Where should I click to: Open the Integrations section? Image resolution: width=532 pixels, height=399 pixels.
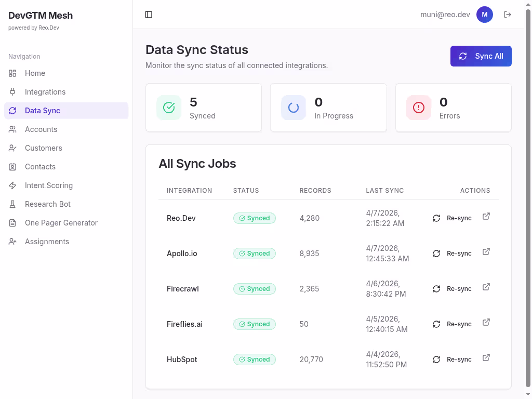[x=44, y=91]
